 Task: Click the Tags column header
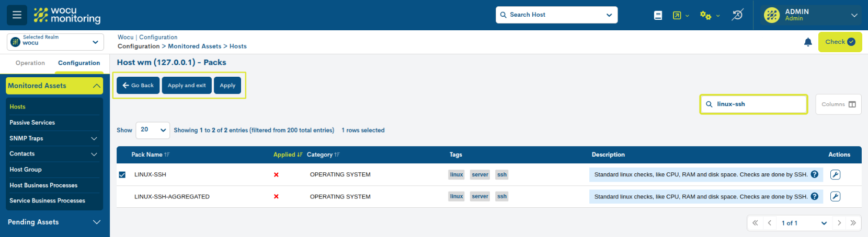(x=456, y=155)
